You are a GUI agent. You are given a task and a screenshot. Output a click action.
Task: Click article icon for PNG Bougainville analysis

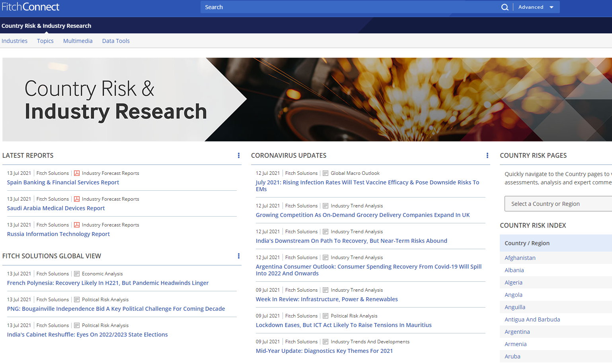77,300
